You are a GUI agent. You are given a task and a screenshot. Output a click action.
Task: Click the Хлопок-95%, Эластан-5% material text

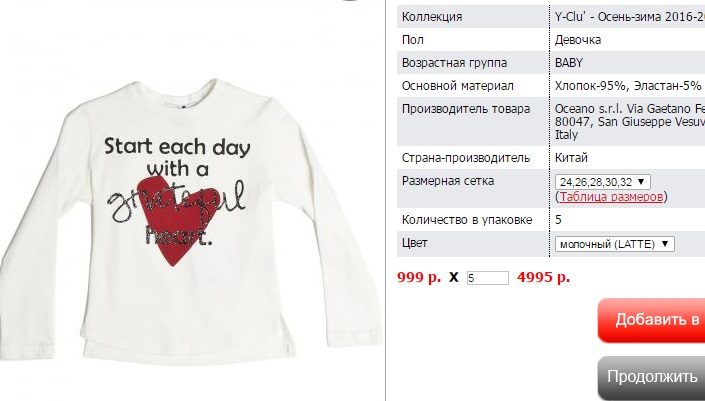628,85
